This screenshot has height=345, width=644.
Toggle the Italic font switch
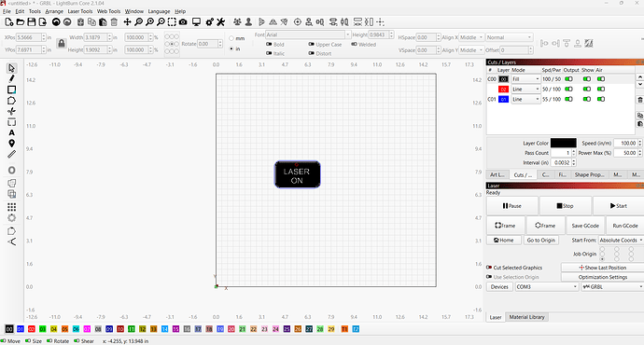[x=269, y=53]
